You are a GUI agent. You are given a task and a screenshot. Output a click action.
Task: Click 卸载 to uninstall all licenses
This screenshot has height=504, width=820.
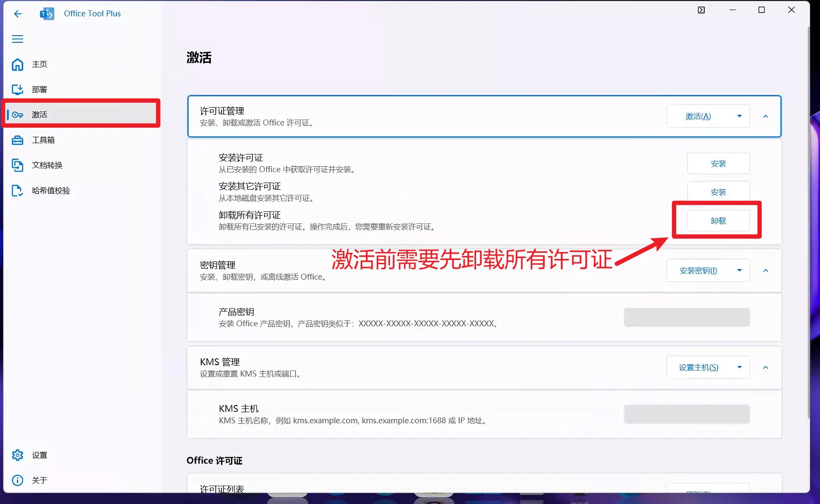(718, 221)
